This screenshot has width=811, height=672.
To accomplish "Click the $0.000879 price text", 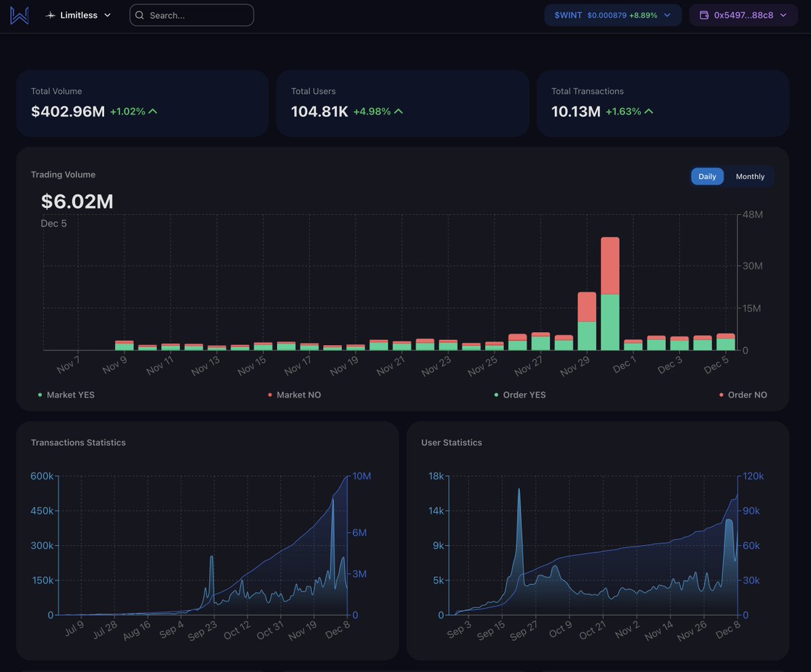I will [607, 15].
